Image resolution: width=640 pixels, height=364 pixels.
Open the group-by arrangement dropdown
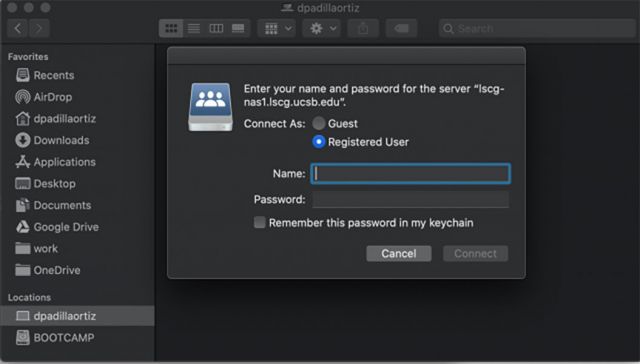point(277,29)
